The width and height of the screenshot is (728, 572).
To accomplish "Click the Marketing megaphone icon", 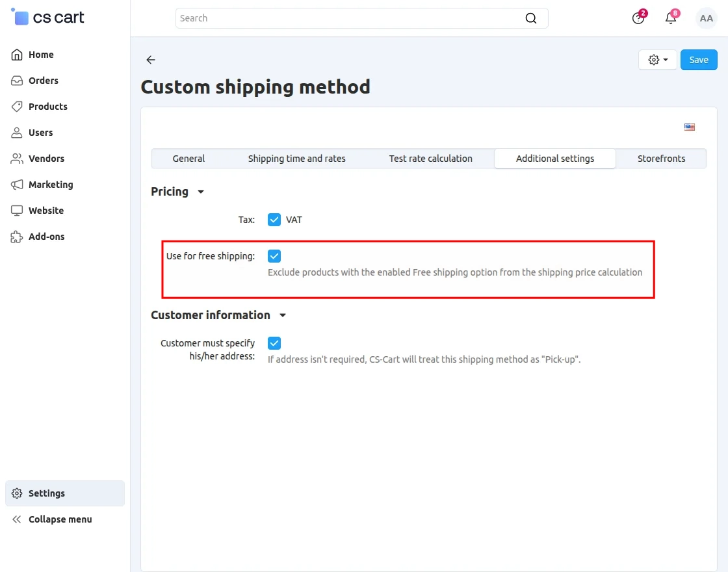I will pyautogui.click(x=17, y=185).
